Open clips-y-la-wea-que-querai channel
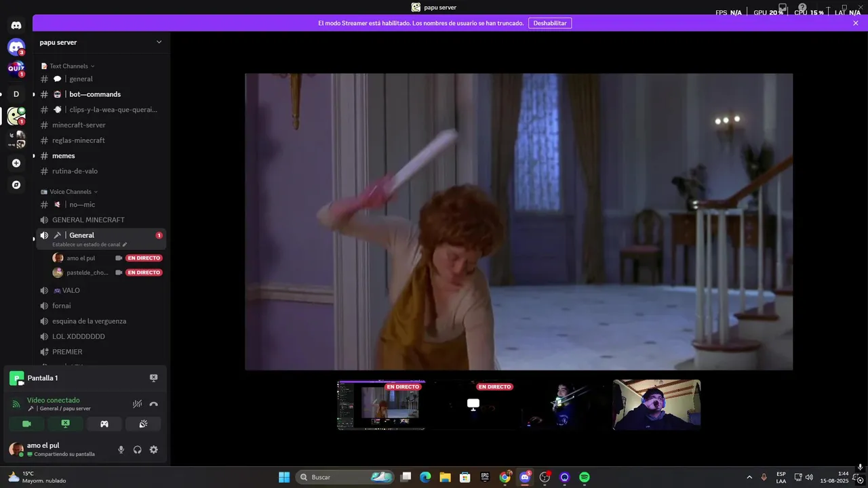Viewport: 868px width, 488px height. point(101,110)
